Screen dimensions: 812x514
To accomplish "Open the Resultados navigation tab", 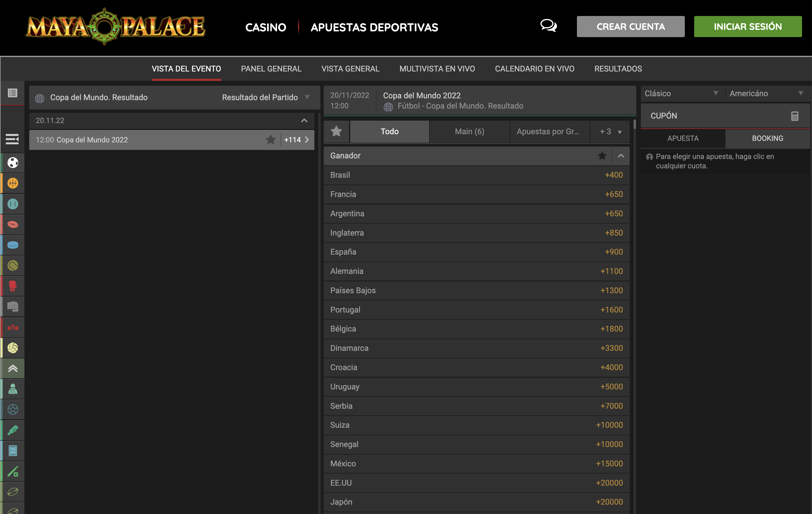I will [618, 69].
